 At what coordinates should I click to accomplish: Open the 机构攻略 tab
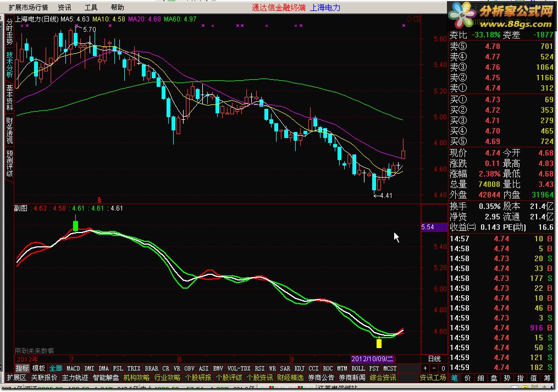pos(137,378)
